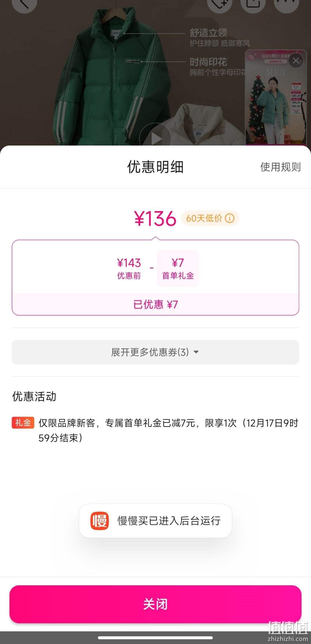Tap the back arrow icon

[24, 3]
